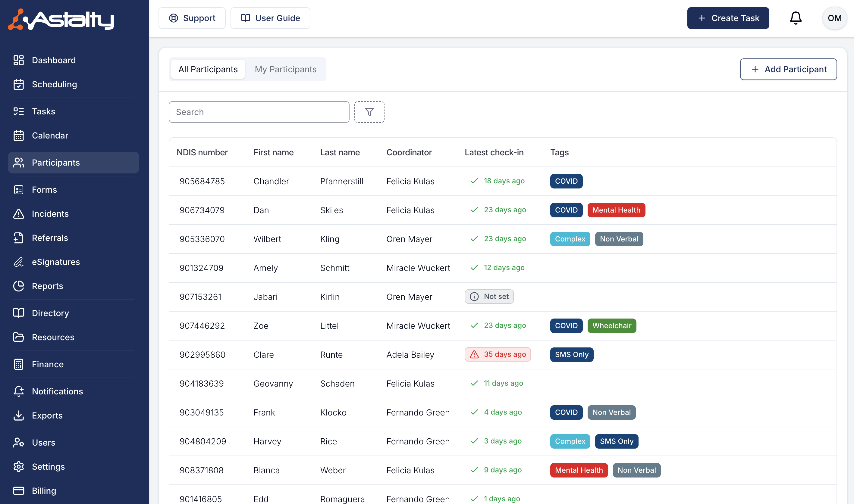This screenshot has height=504, width=854.
Task: Click the Add Participant button
Action: (x=788, y=69)
